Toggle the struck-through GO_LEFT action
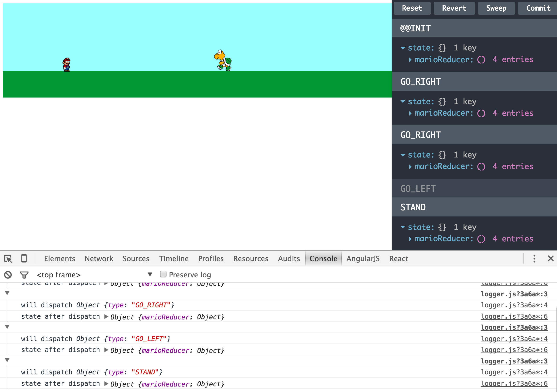 point(418,188)
